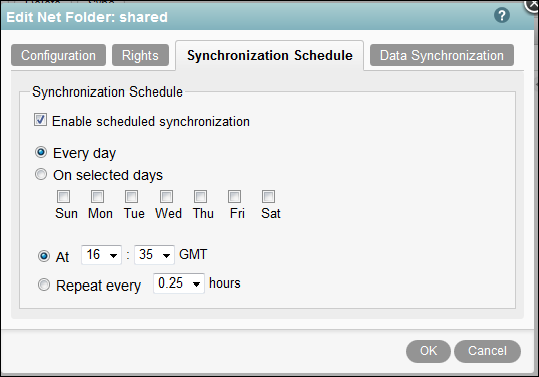Select the At time radio button
The width and height of the screenshot is (539, 377).
pyautogui.click(x=44, y=256)
